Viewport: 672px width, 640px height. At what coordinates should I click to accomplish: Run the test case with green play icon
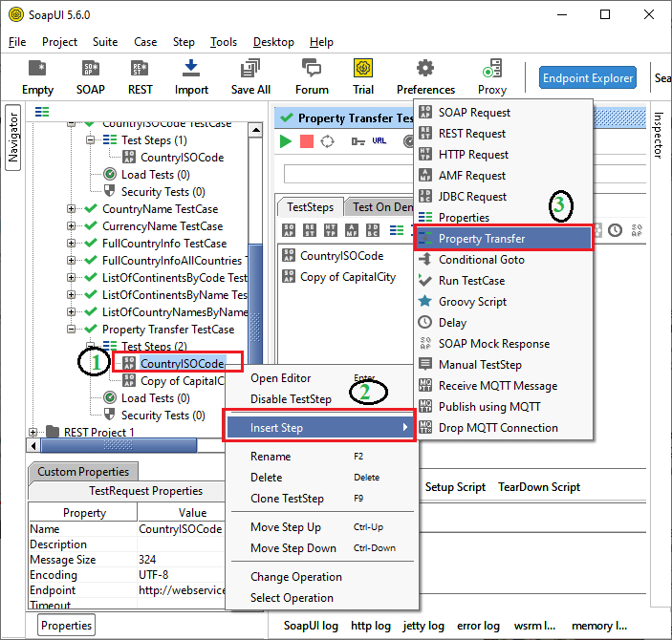(x=286, y=141)
